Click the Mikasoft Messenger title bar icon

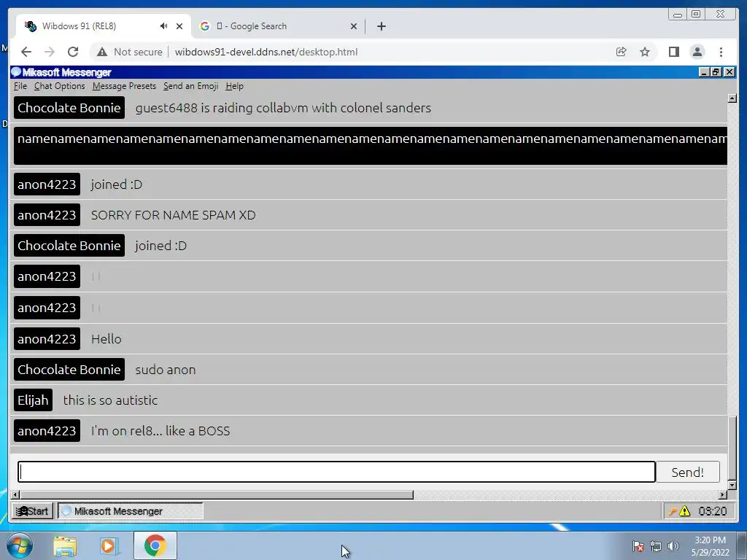tap(16, 72)
